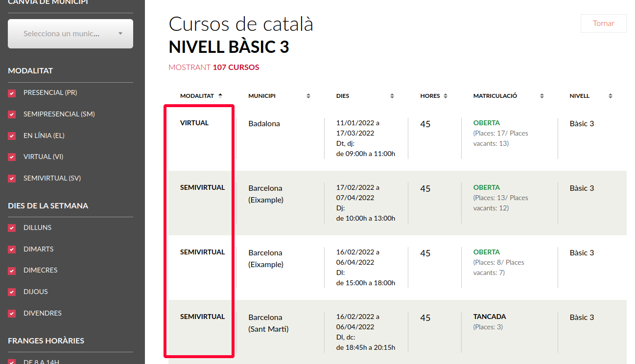Viewport: 635px width, 364px height.
Task: Click the Modalitat column header label
Action: (197, 96)
